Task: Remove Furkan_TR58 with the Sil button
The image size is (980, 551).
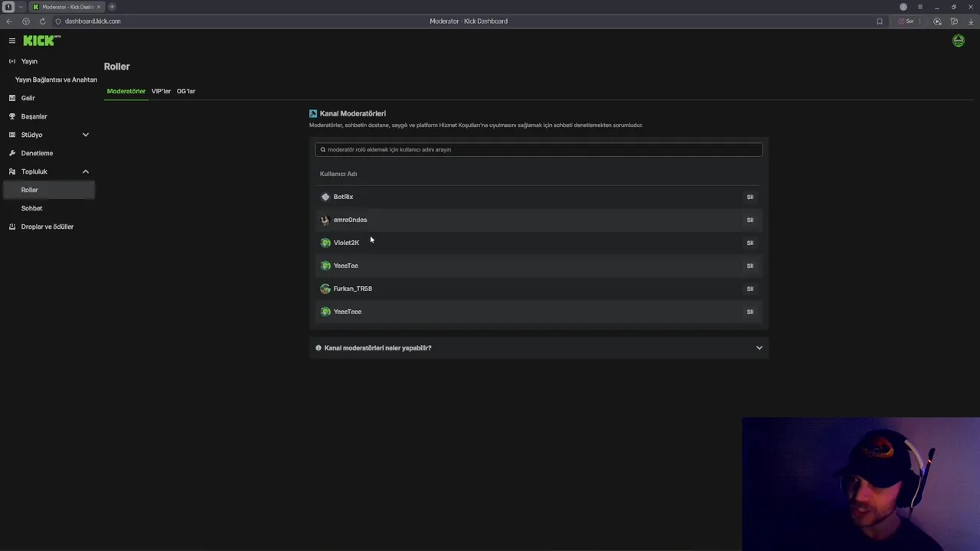Action: click(x=750, y=289)
